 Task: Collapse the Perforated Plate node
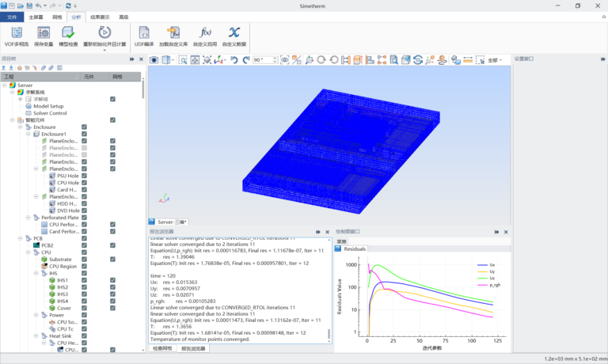[28, 218]
